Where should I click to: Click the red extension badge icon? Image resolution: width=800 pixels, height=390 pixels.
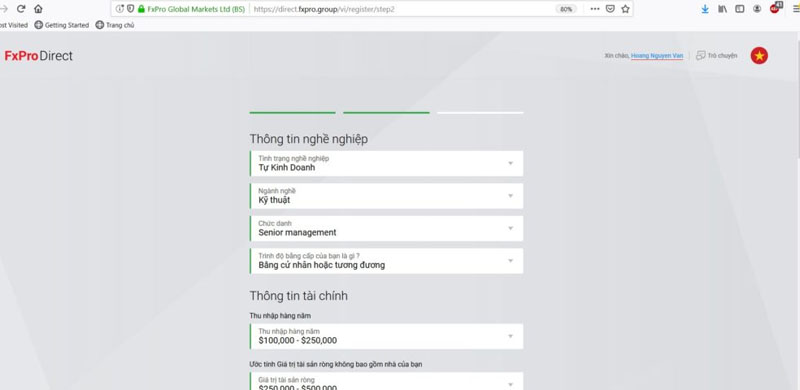775,8
